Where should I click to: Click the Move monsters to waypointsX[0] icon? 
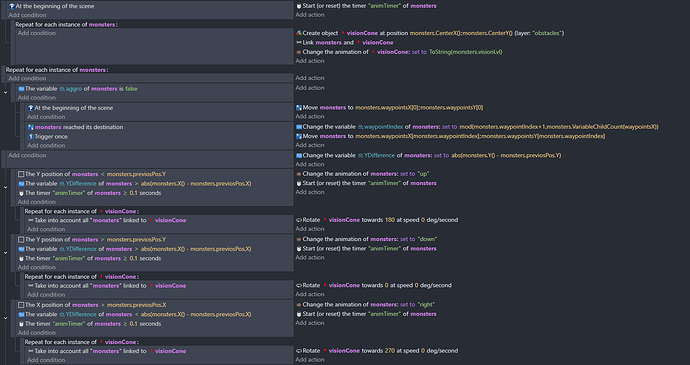(x=299, y=107)
